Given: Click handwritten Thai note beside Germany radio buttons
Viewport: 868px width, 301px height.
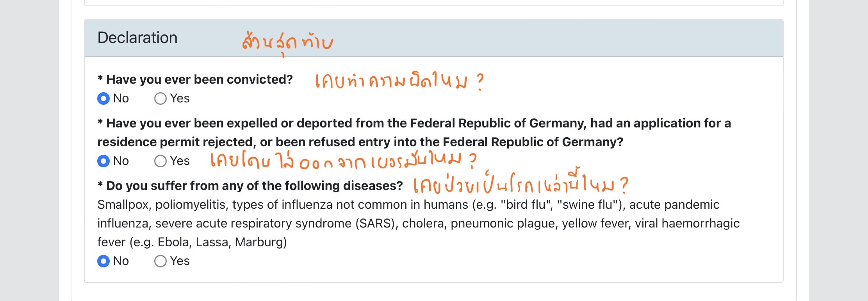Looking at the screenshot, I should tap(343, 160).
